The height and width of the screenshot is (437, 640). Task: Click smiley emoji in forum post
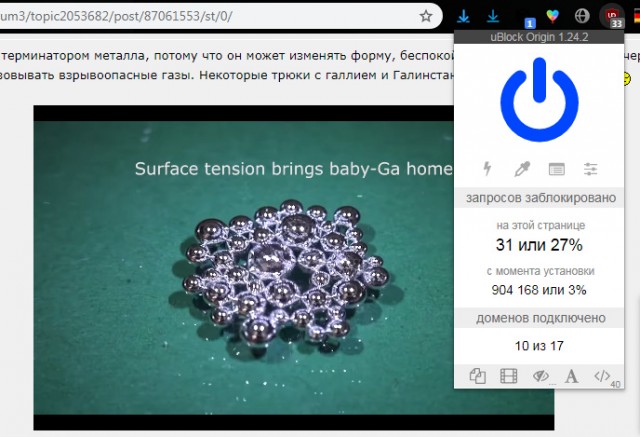pos(627,78)
